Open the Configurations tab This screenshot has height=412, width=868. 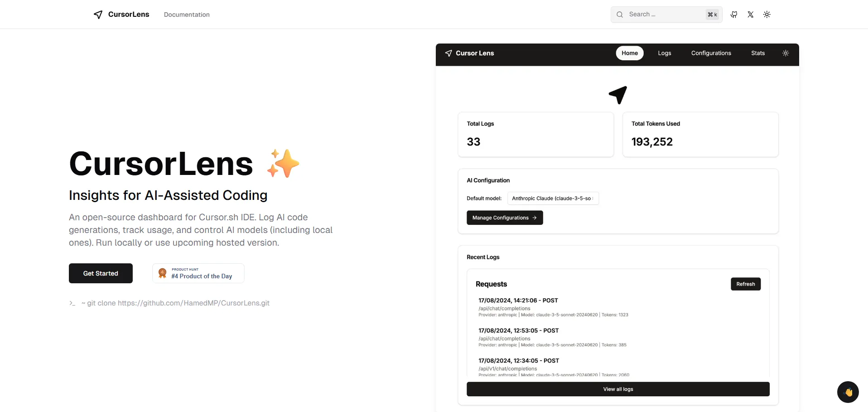(x=711, y=53)
